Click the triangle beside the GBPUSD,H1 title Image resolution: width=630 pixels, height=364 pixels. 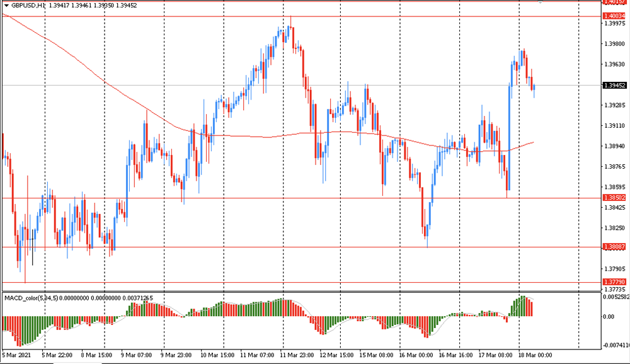coord(6,5)
